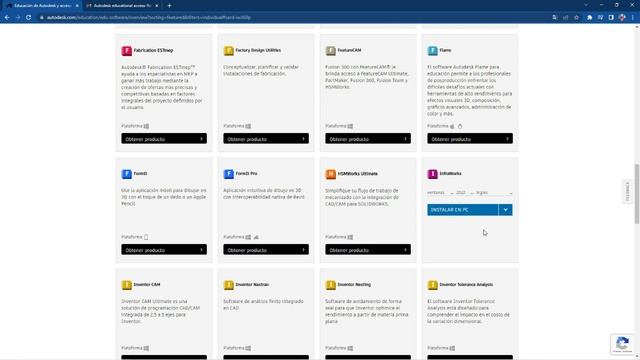The height and width of the screenshot is (360, 640).
Task: Close the Autodesk educational access tab
Action: tap(157, 6)
